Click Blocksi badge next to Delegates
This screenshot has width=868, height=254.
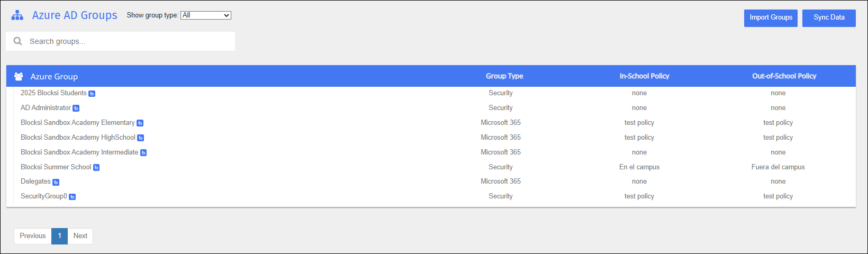56,182
